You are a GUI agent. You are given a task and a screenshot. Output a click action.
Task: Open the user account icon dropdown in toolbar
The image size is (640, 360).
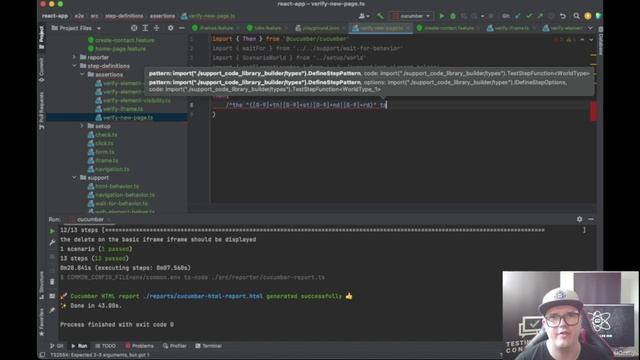click(364, 16)
